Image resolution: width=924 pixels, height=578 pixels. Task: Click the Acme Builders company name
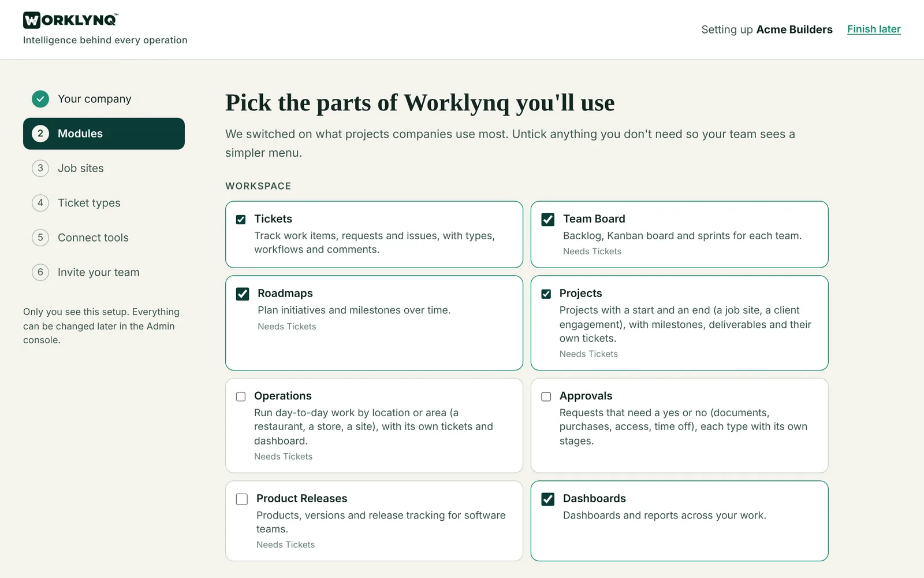[x=795, y=29]
